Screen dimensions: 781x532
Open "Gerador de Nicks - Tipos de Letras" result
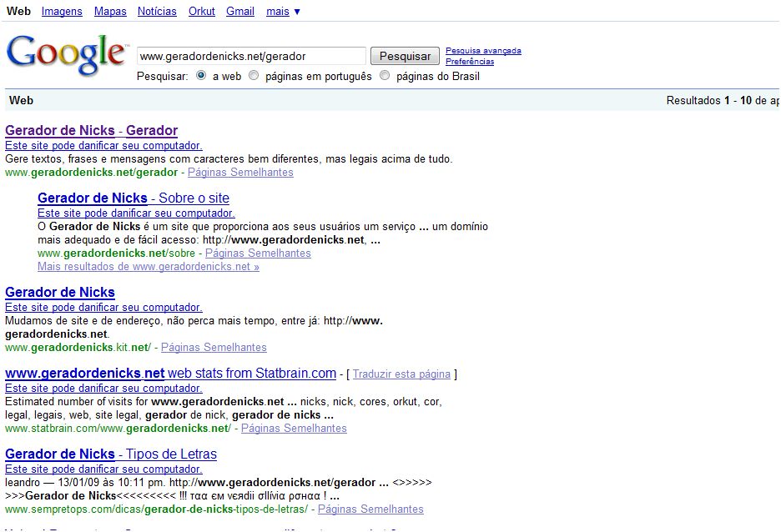(x=110, y=454)
